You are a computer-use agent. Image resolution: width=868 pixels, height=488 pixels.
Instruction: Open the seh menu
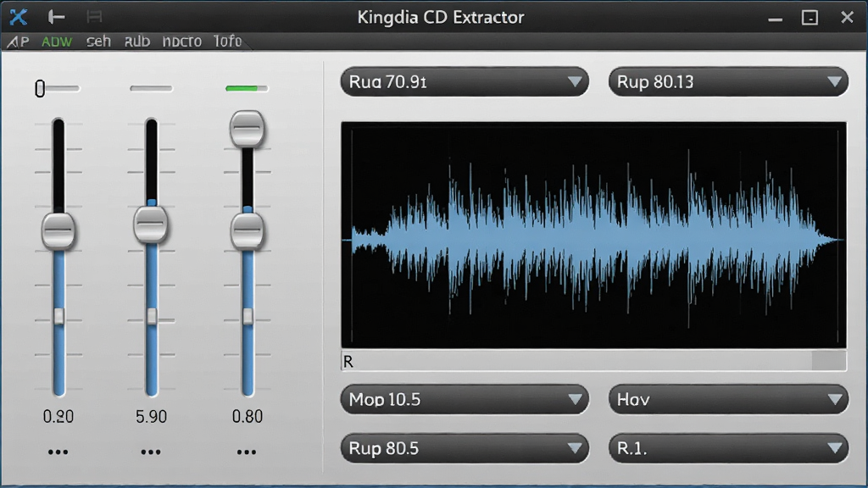(98, 42)
